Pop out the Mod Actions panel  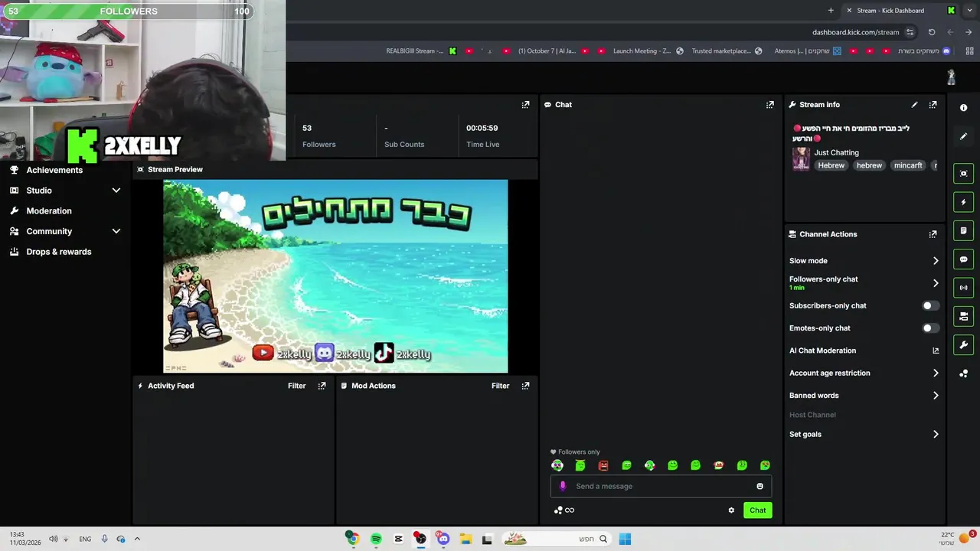525,386
